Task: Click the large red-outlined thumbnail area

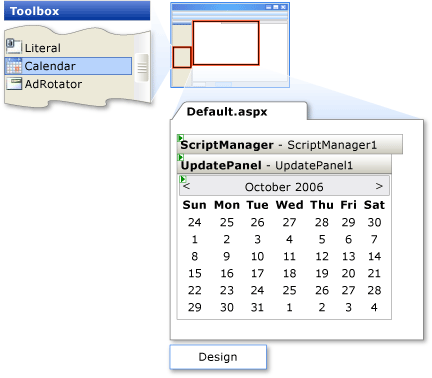Action: tap(226, 43)
